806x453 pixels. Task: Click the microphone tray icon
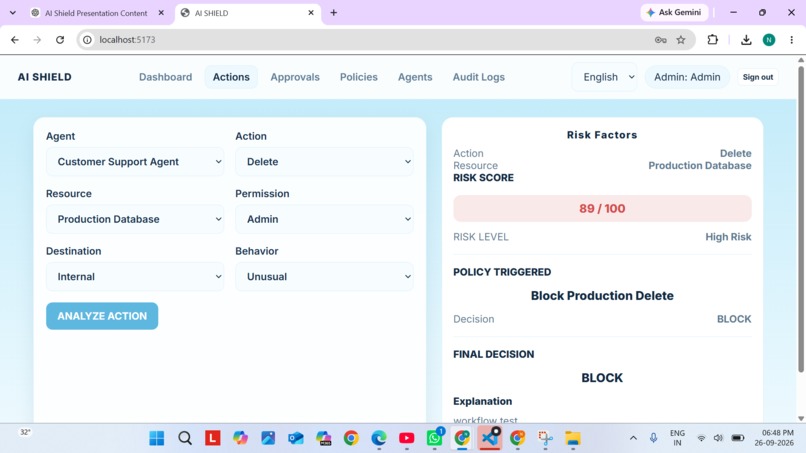[x=653, y=438]
